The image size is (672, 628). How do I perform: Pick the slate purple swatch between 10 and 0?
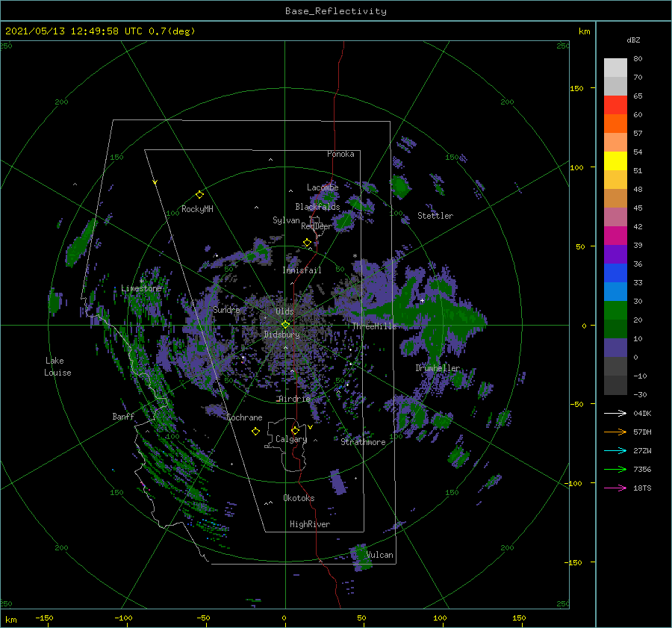coord(615,348)
